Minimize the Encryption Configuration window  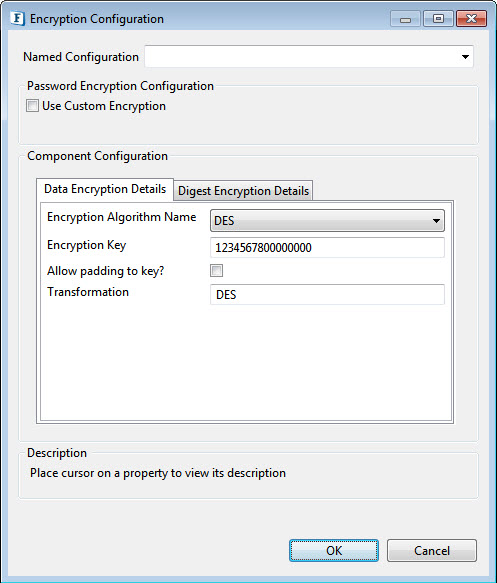coord(405,19)
